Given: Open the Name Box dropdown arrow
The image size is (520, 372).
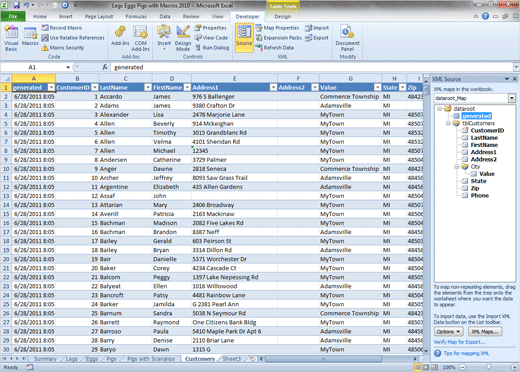Looking at the screenshot, I should [68, 67].
